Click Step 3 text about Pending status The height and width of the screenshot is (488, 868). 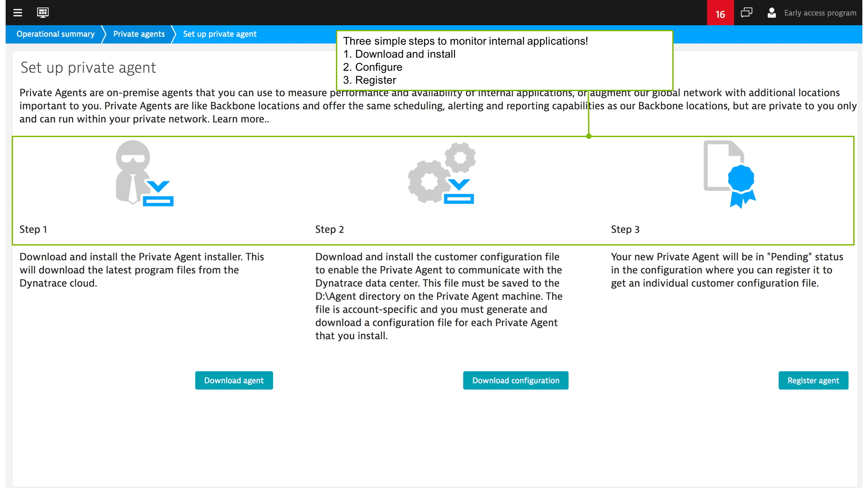point(727,270)
